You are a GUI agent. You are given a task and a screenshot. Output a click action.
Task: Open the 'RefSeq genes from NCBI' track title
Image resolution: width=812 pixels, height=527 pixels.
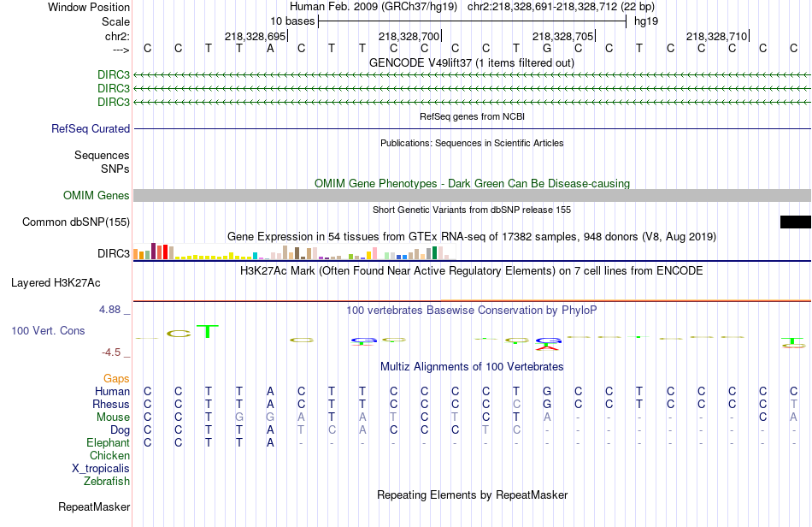pos(472,116)
